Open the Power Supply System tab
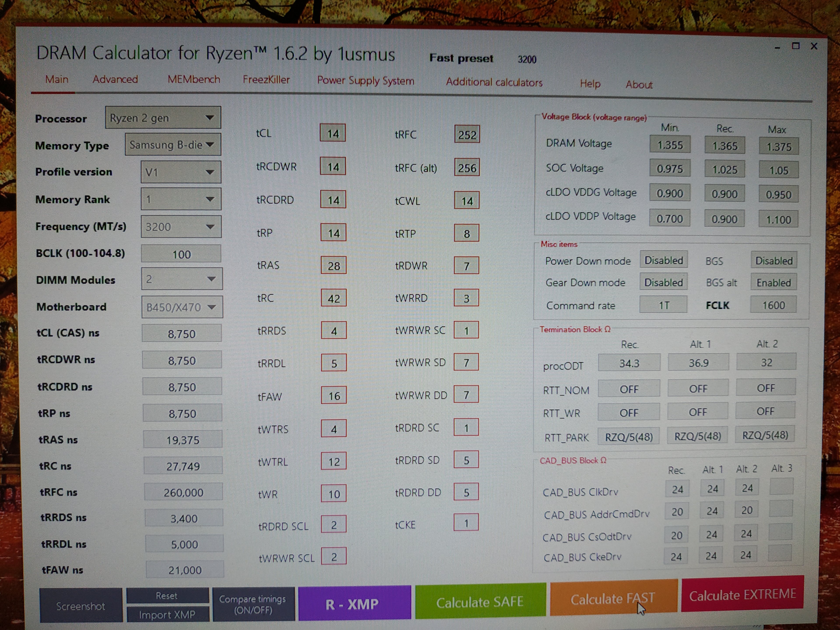840x630 pixels. pos(365,81)
